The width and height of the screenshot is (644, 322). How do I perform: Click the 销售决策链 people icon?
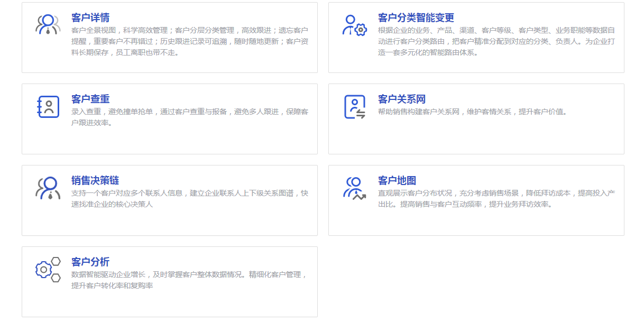tap(48, 188)
